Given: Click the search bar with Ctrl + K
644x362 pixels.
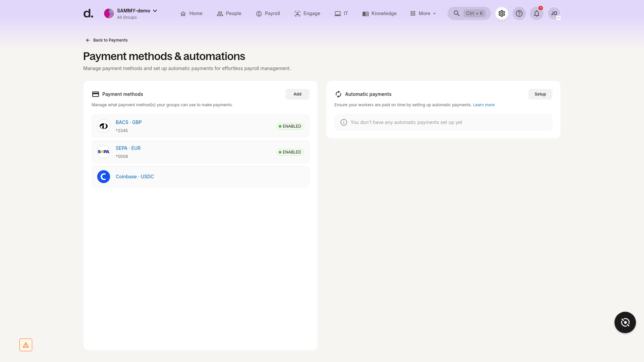Looking at the screenshot, I should click(469, 13).
